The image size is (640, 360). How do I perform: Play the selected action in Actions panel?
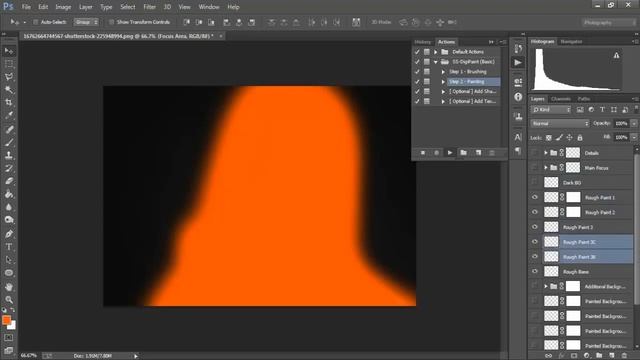coord(450,153)
